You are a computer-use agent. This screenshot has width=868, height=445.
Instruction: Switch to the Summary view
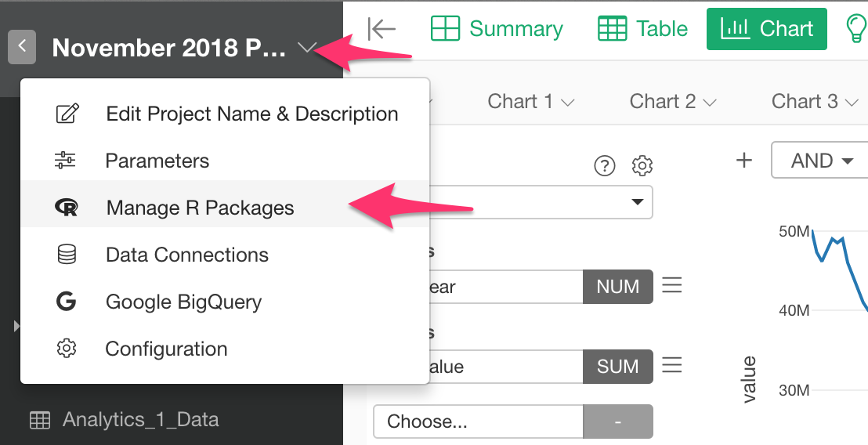tap(497, 29)
